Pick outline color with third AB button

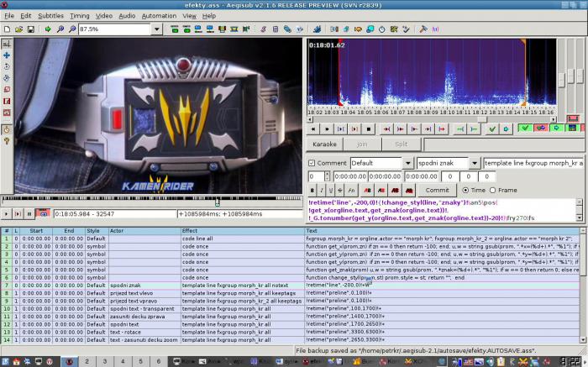(x=396, y=191)
